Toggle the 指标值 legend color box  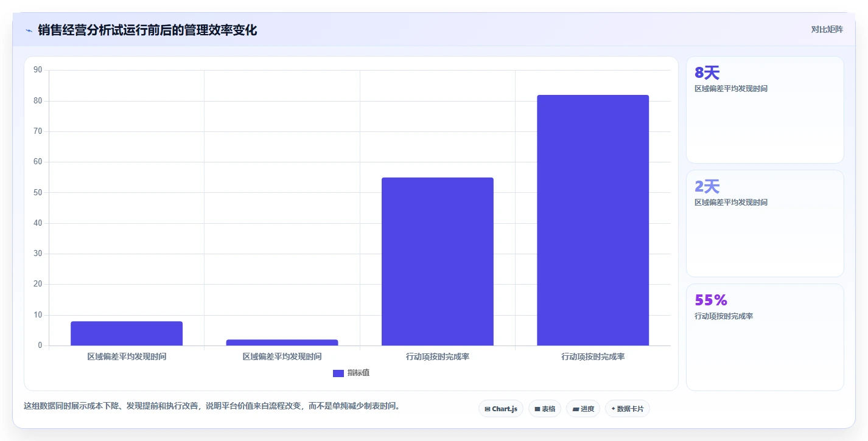tap(338, 373)
